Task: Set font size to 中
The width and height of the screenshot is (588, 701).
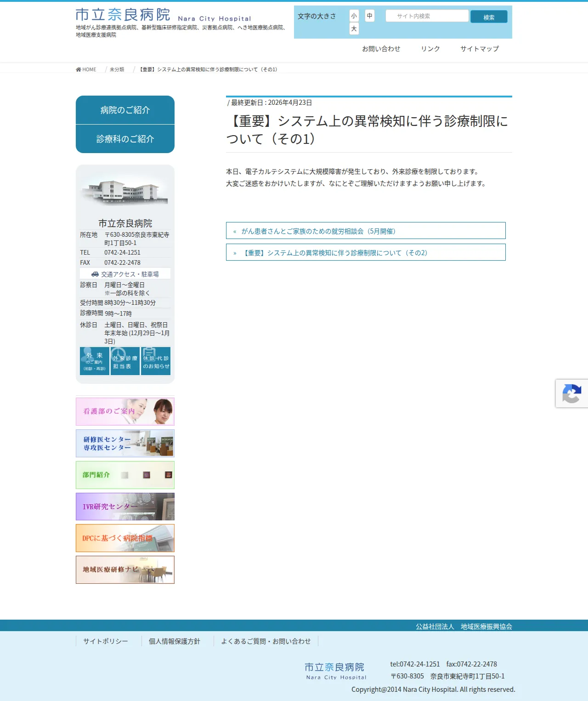Action: pos(370,16)
